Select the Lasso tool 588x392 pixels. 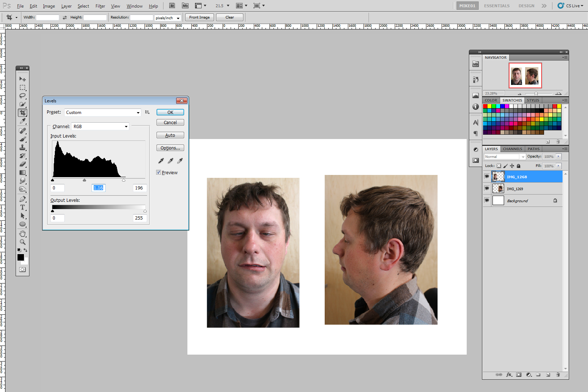click(23, 96)
